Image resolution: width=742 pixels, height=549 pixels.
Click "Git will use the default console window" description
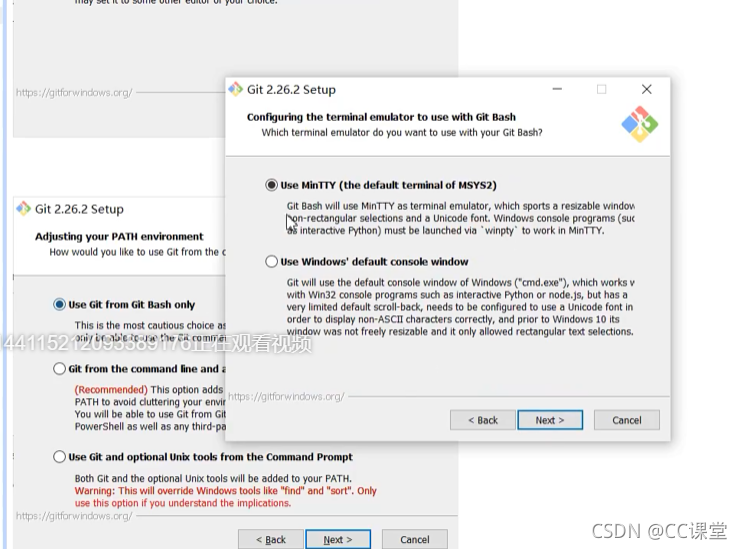pyautogui.click(x=460, y=307)
